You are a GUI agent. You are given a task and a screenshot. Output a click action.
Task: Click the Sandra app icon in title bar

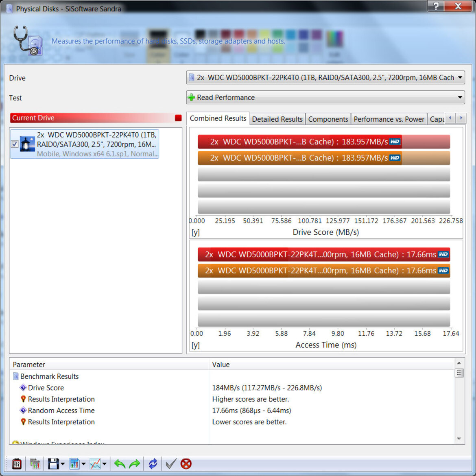point(9,9)
